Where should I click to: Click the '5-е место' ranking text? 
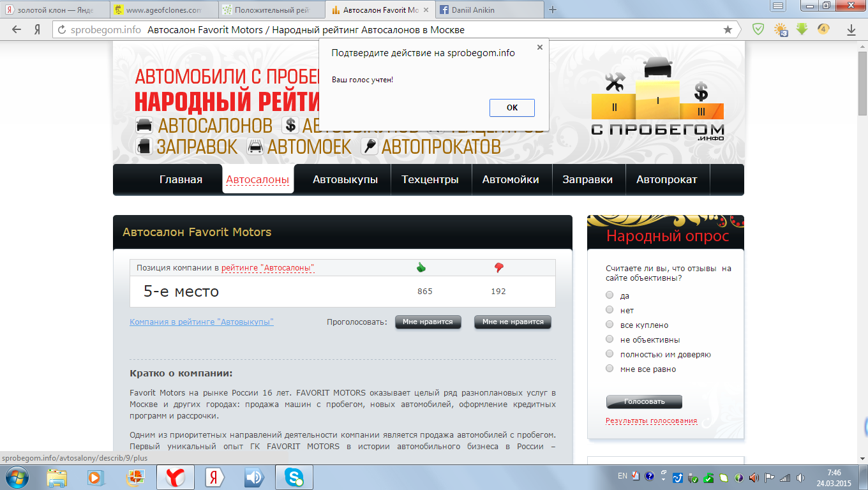pyautogui.click(x=181, y=292)
